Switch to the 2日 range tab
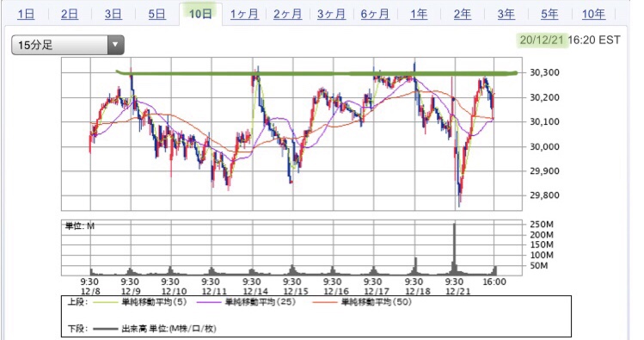 (70, 15)
